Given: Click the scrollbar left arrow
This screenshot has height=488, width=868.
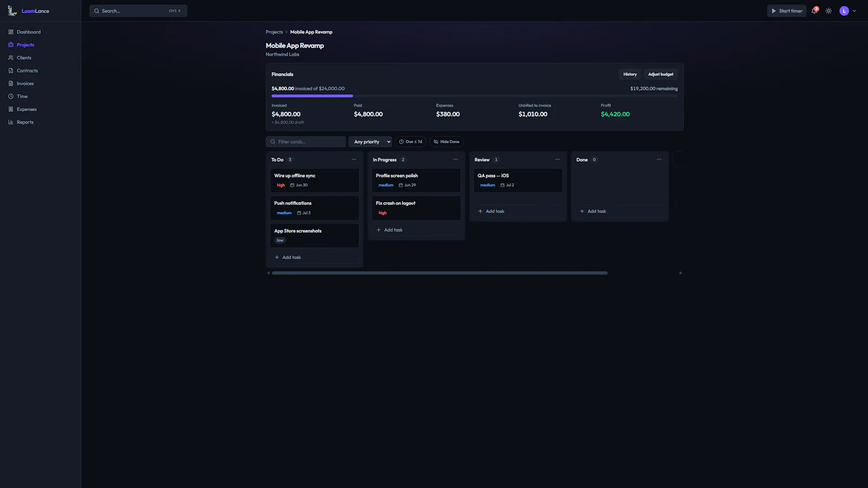Looking at the screenshot, I should (x=269, y=273).
